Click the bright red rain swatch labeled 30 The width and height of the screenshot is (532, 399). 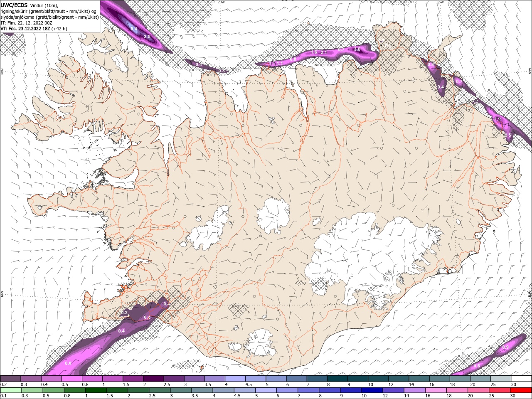point(521,390)
